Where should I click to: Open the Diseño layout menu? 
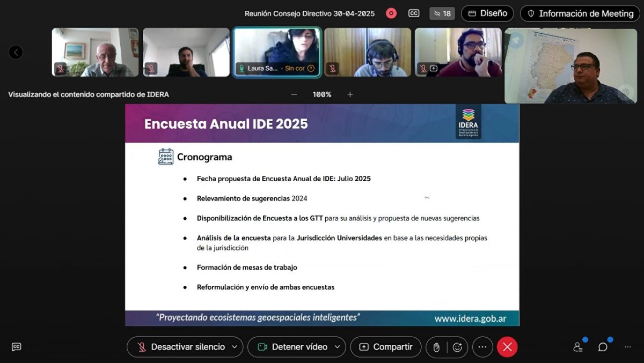pyautogui.click(x=487, y=13)
